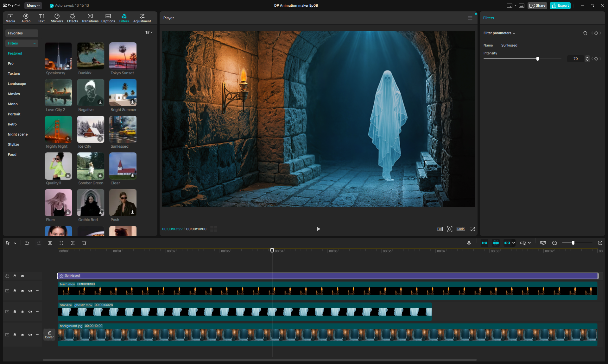This screenshot has width=608, height=364.
Task: Click the Undo arrow
Action: (27, 243)
